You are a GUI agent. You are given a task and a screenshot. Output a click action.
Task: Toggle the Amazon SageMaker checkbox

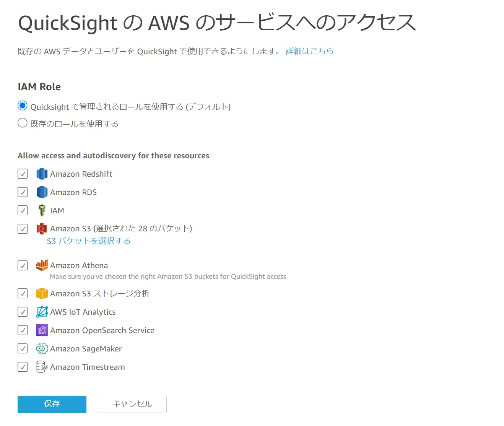coord(23,348)
